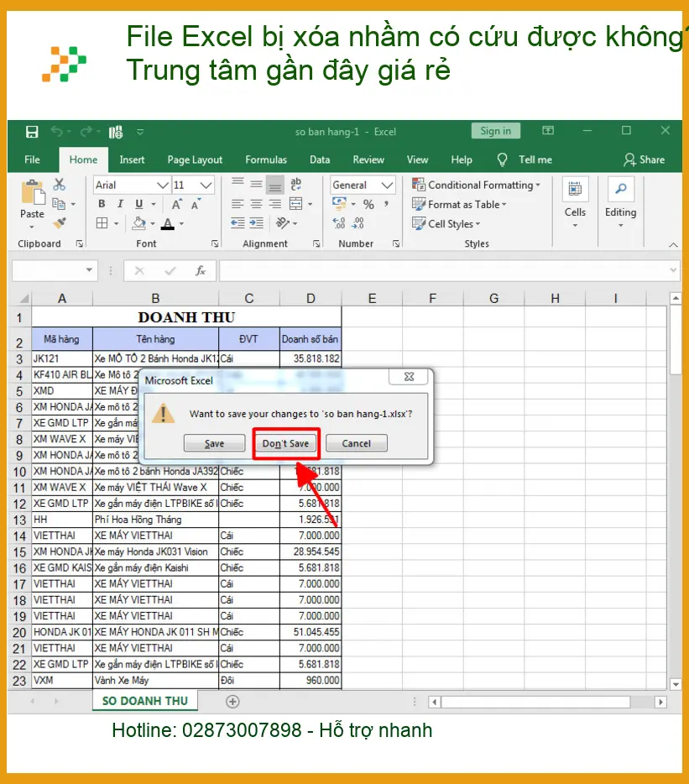Open the File tab
The height and width of the screenshot is (784, 689).
point(32,160)
